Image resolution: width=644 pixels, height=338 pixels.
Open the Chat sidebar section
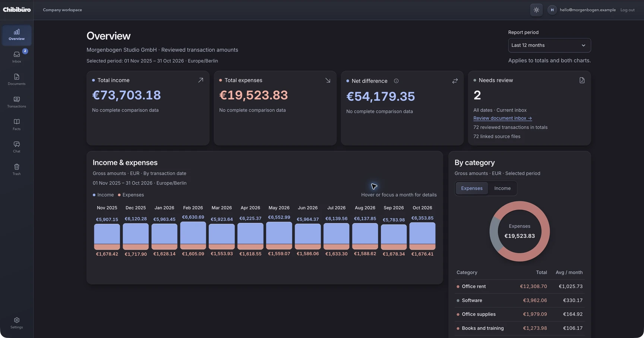pyautogui.click(x=16, y=147)
